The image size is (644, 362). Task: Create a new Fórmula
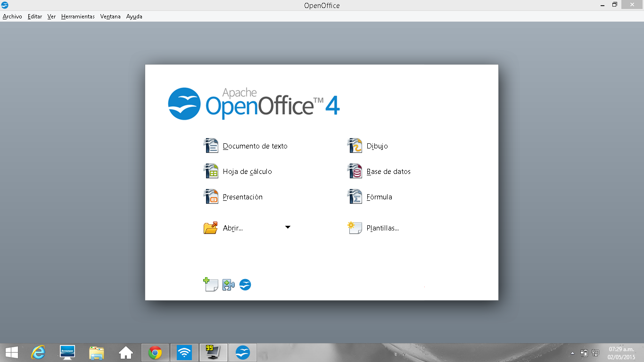pyautogui.click(x=380, y=197)
